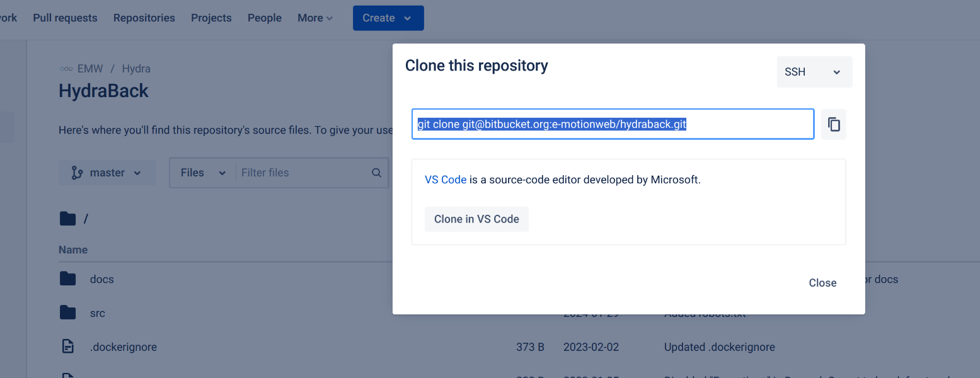Open the More navigation menu
This screenshot has height=378, width=980.
point(315,18)
